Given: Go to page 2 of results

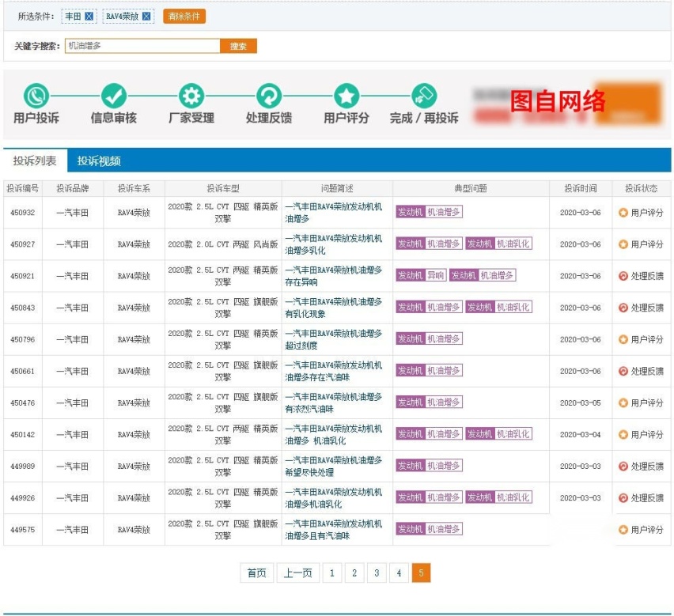Looking at the screenshot, I should (x=354, y=573).
